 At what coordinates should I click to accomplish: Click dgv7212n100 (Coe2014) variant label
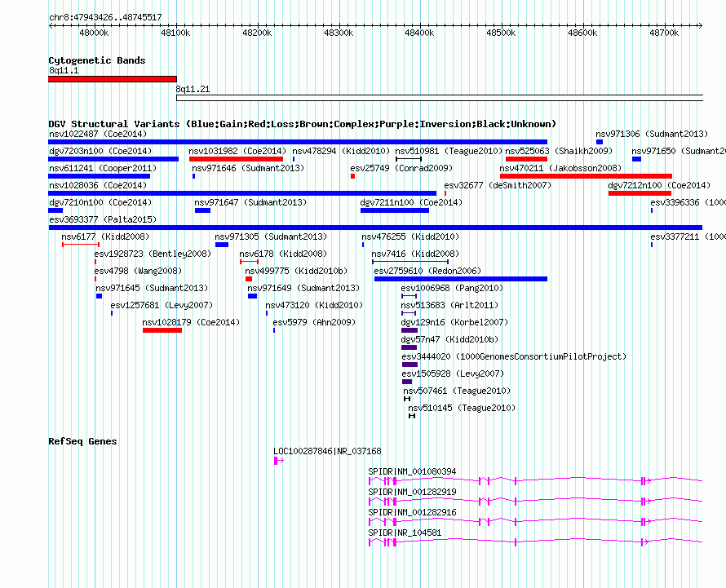pyautogui.click(x=659, y=185)
